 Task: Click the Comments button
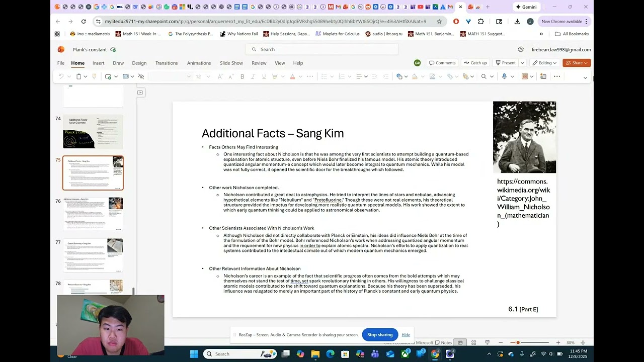(442, 63)
